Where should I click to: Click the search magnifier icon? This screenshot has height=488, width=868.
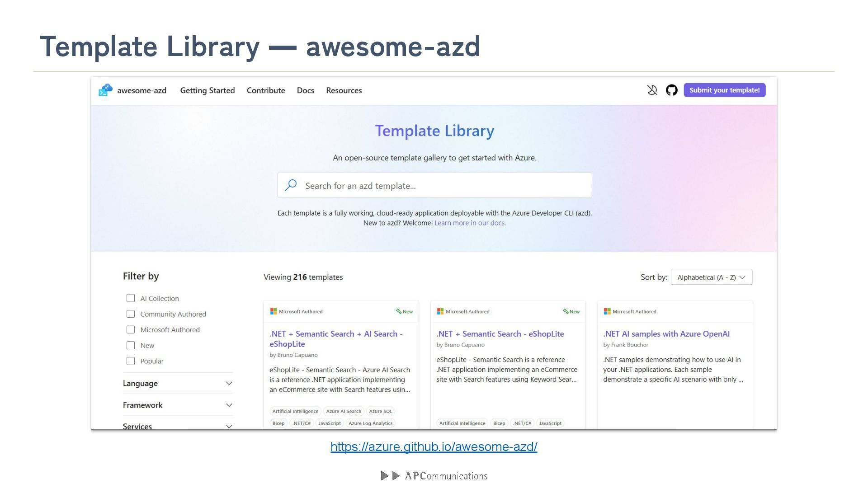(291, 185)
